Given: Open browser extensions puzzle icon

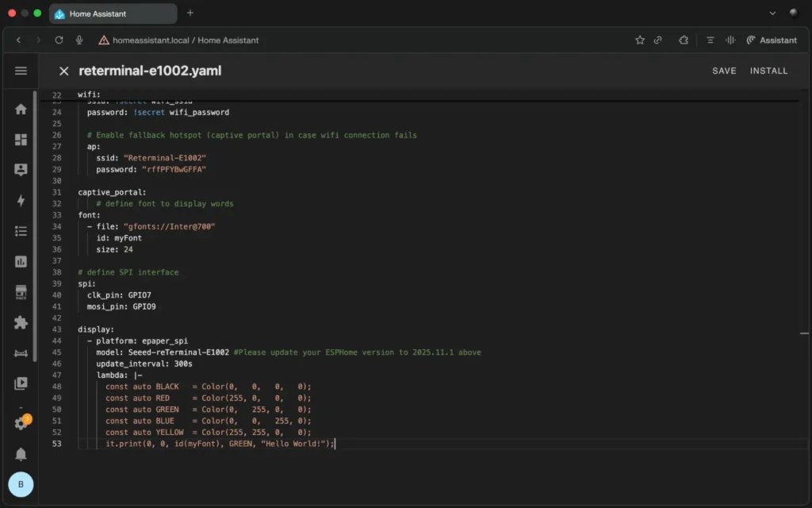Looking at the screenshot, I should 684,40.
